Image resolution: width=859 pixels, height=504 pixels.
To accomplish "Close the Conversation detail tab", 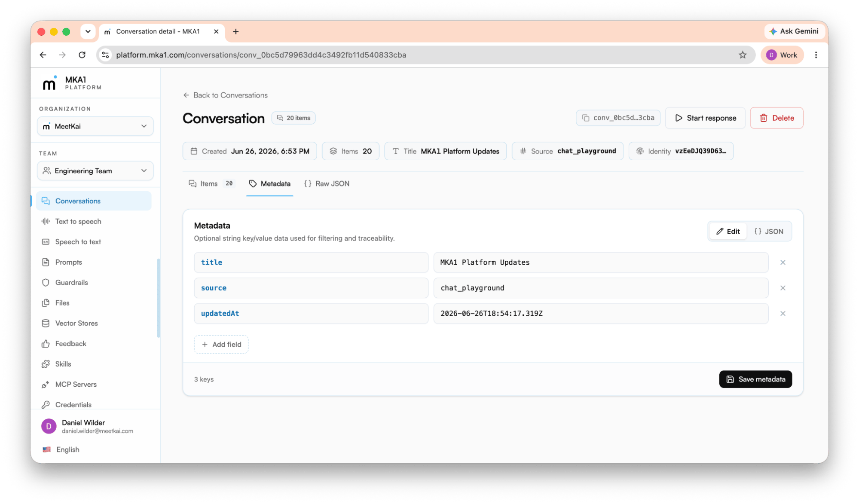I will [x=216, y=31].
